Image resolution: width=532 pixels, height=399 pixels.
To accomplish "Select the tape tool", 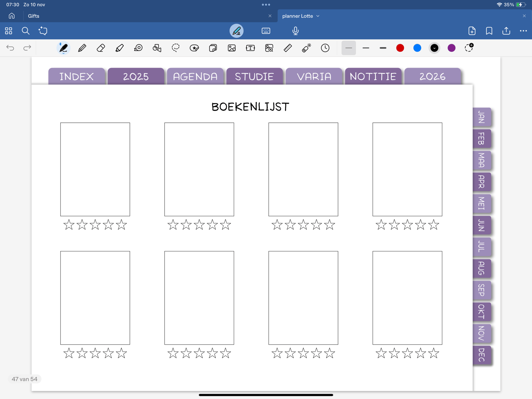I will click(x=138, y=48).
